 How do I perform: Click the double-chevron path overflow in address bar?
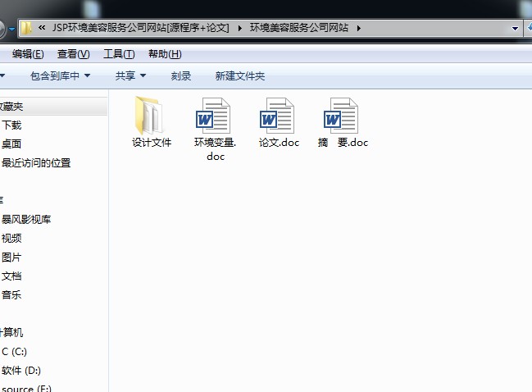click(42, 28)
